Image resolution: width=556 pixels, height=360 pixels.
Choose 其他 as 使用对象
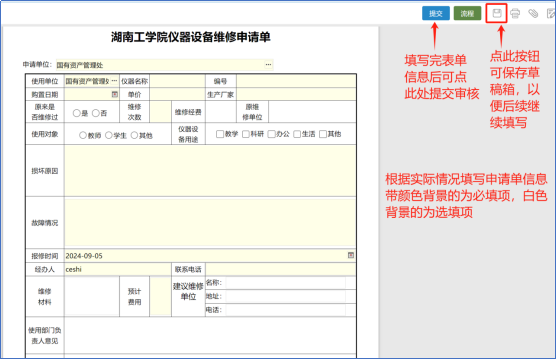pos(134,135)
